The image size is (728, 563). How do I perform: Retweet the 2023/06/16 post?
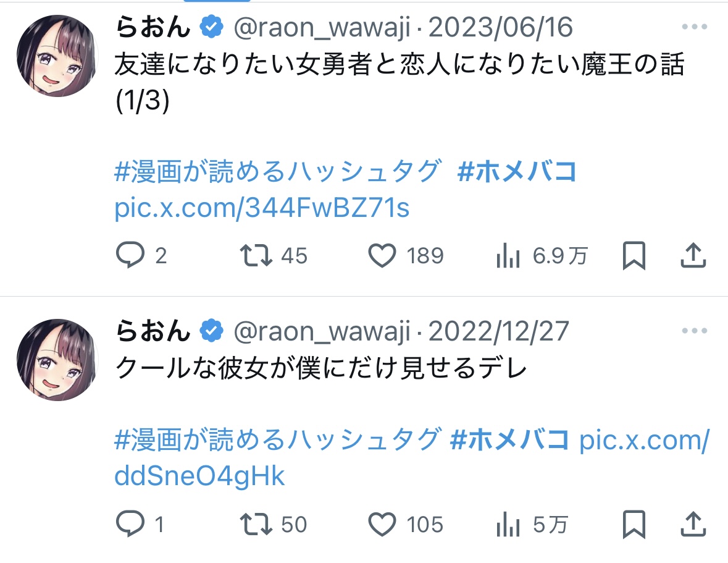[256, 255]
